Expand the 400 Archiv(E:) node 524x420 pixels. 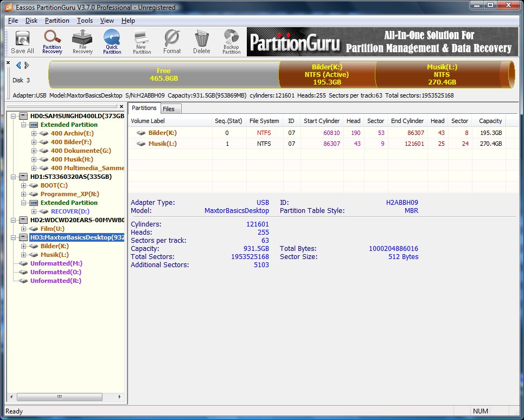[34, 133]
